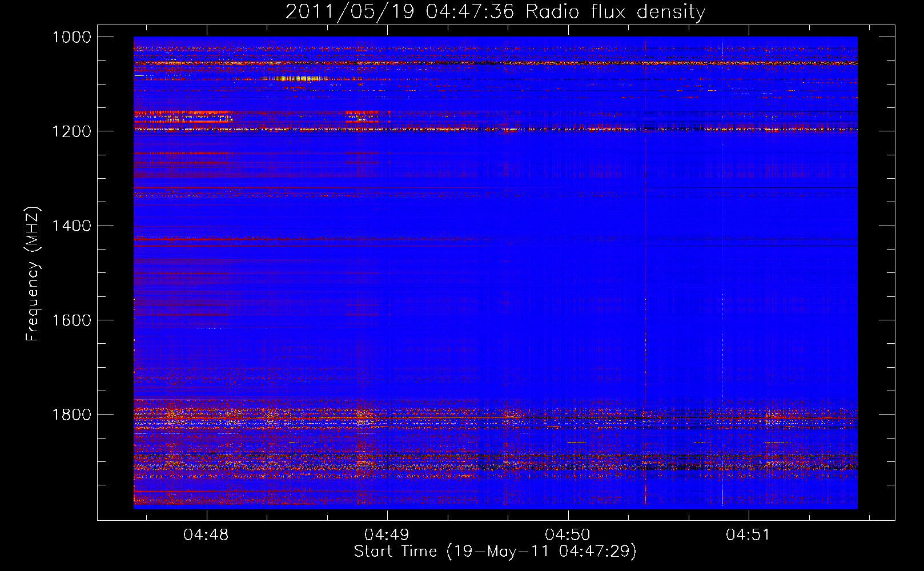The image size is (924, 571).
Task: Select the 1400 frequency tick label
Action: tap(71, 226)
